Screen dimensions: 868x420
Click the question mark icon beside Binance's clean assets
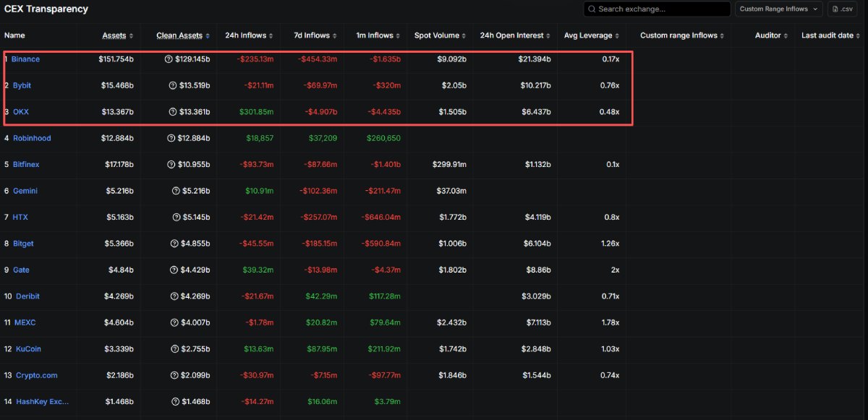click(169, 59)
